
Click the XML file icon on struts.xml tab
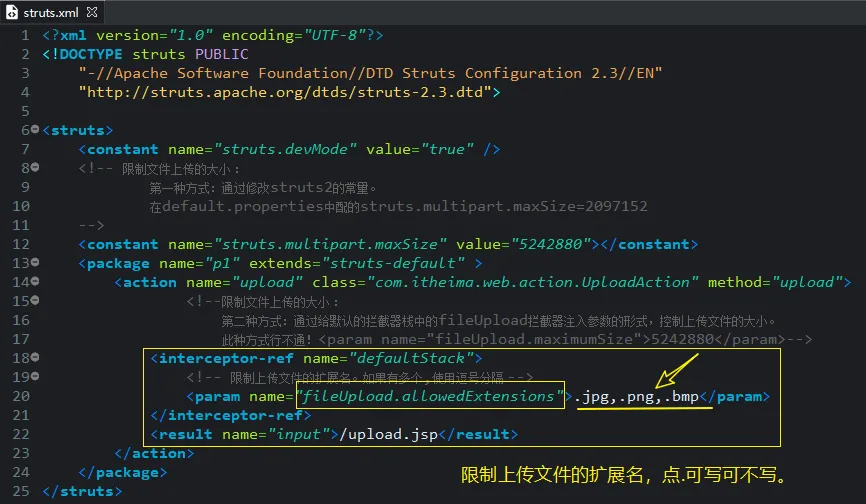point(12,12)
